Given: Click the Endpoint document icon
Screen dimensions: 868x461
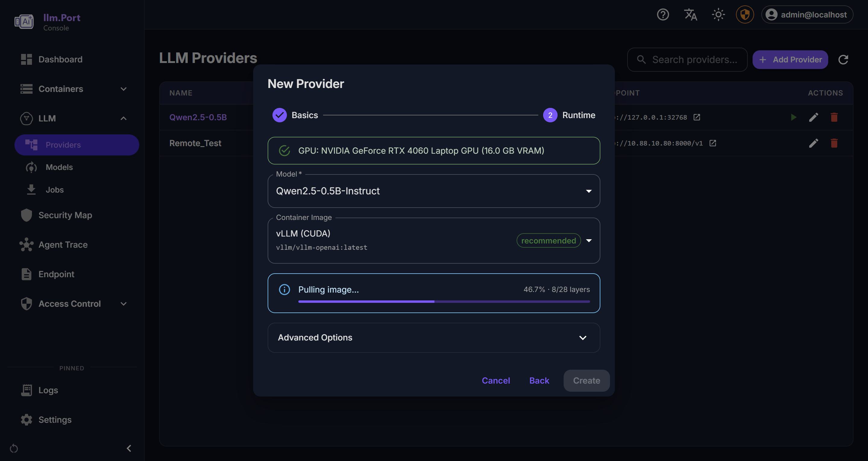Looking at the screenshot, I should click(x=26, y=274).
